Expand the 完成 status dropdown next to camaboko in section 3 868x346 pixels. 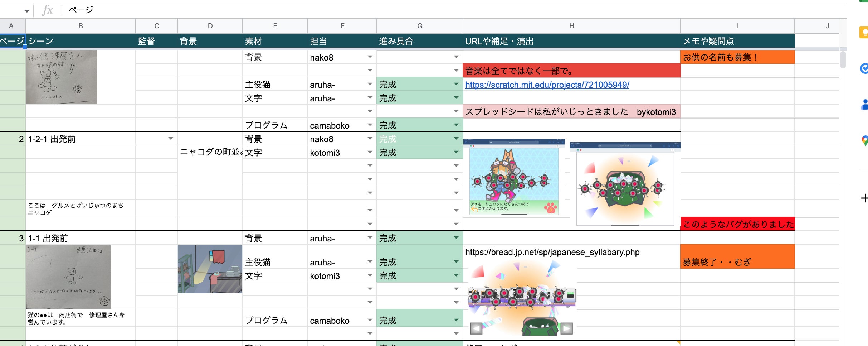point(456,320)
